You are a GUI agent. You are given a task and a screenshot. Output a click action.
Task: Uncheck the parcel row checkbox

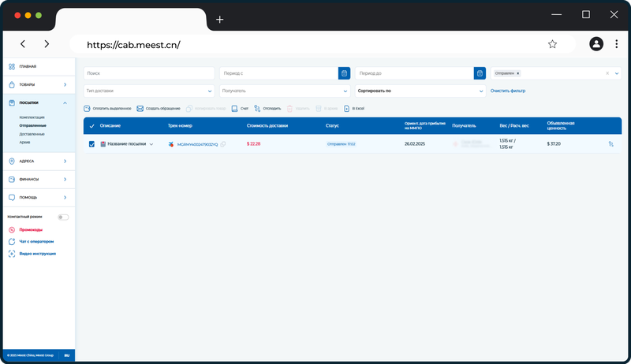pyautogui.click(x=91, y=144)
